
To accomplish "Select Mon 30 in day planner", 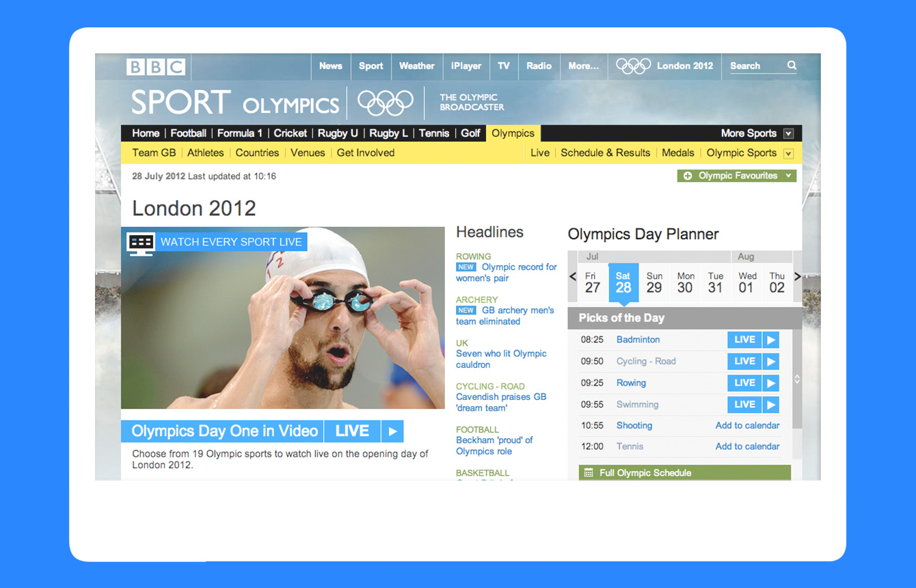I will point(686,282).
